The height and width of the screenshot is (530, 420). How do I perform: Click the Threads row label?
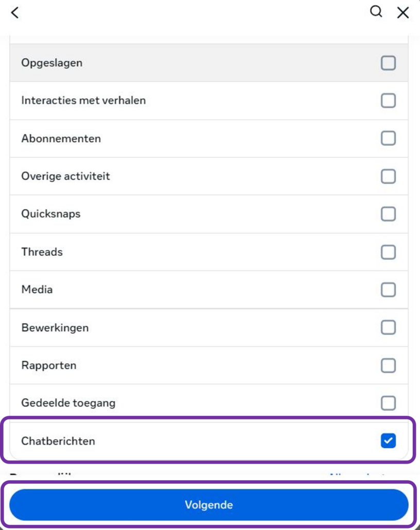pyautogui.click(x=42, y=252)
